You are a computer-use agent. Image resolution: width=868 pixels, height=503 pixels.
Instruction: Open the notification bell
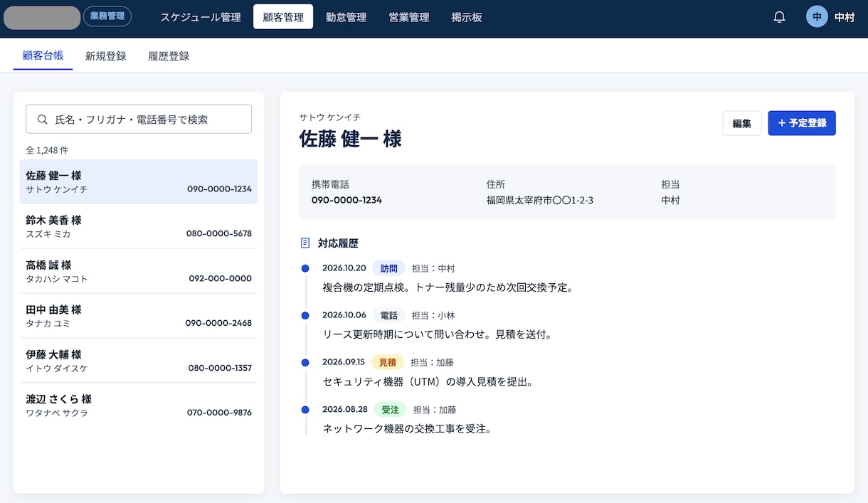[x=779, y=17]
